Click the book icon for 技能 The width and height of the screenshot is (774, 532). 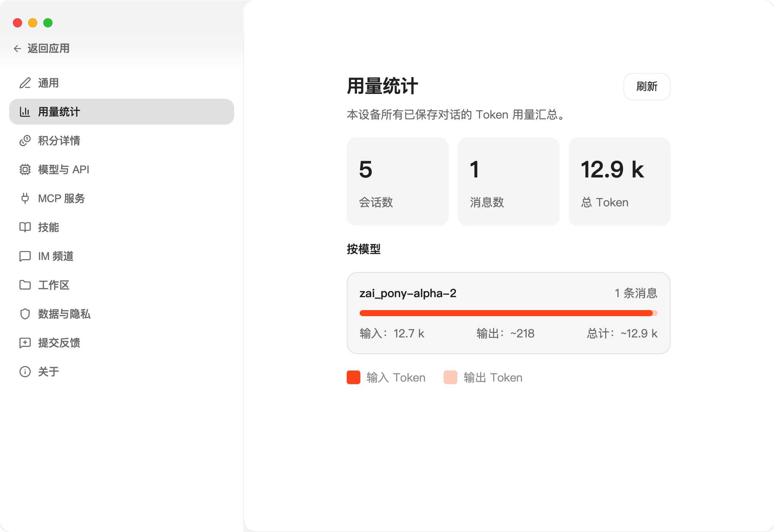click(x=25, y=227)
